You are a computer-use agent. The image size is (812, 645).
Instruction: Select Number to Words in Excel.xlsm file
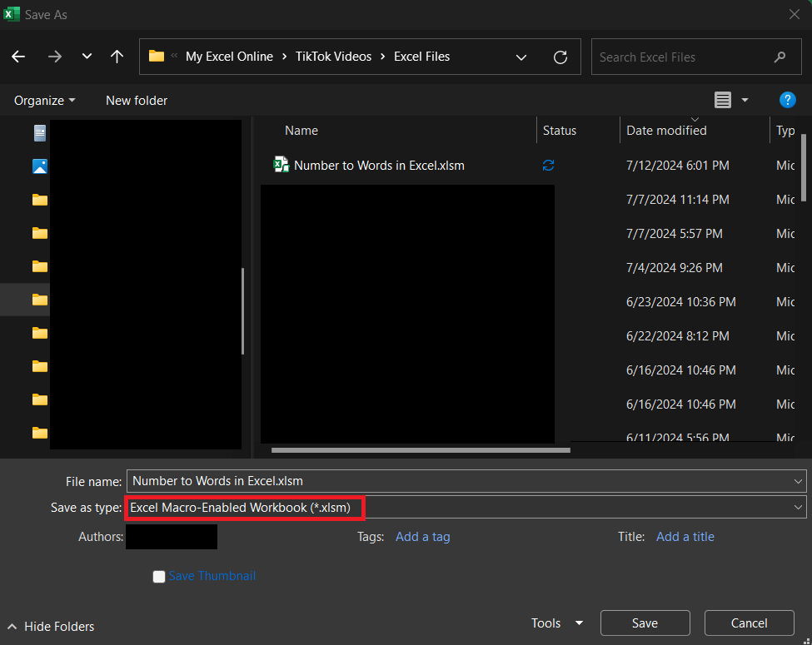coord(379,166)
